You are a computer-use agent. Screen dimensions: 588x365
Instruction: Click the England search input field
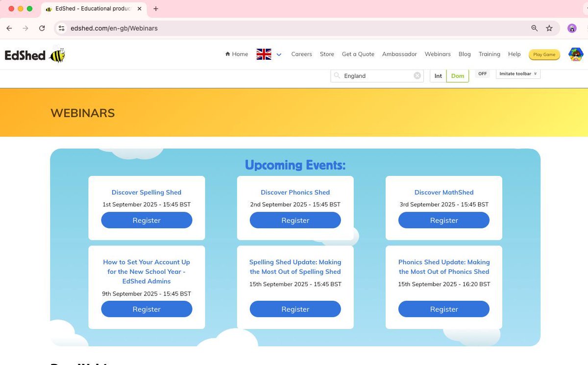pos(377,75)
